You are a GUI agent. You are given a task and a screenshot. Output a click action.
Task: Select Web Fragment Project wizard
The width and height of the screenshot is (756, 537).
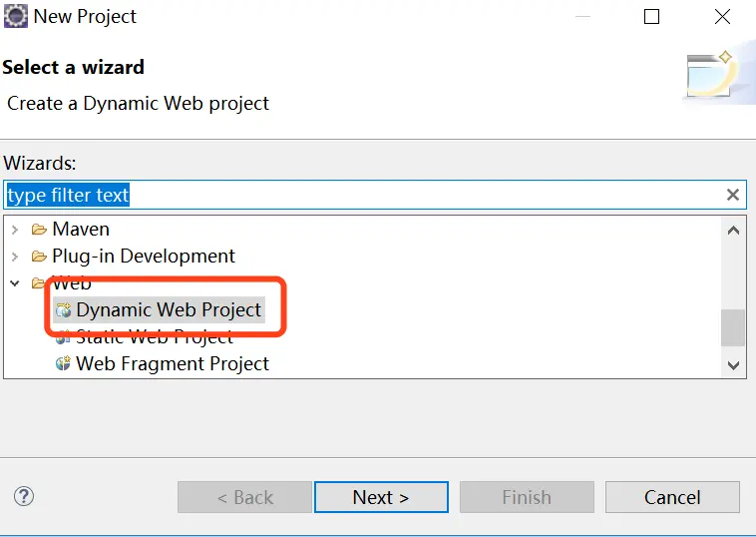coord(172,364)
